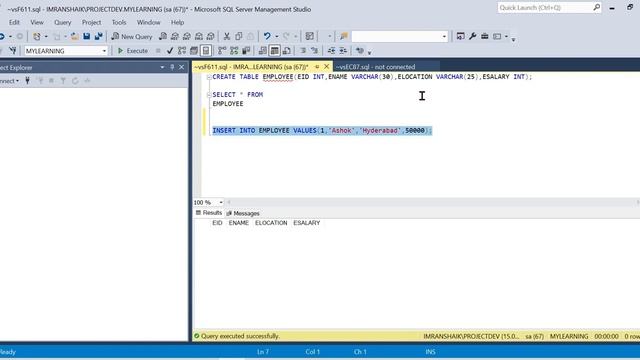The image size is (640, 360).
Task: Open the empty Find combo box dropdown
Action: point(444,37)
